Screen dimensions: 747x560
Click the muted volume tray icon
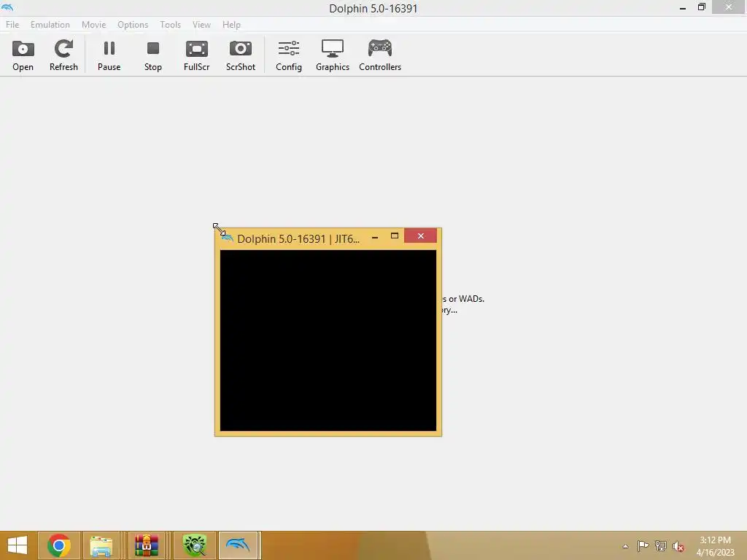678,546
